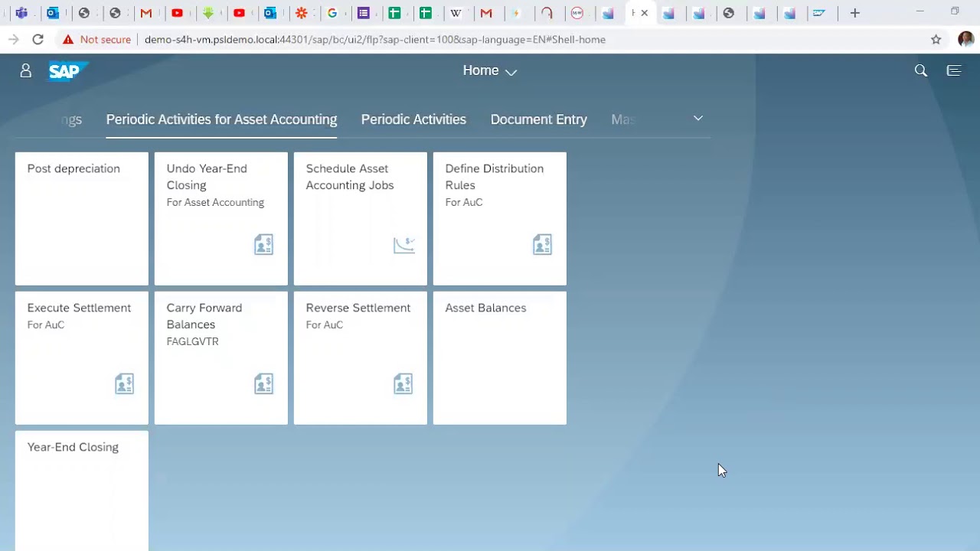
Task: Select Periodic Activities for Asset Accounting tab
Action: 221,119
